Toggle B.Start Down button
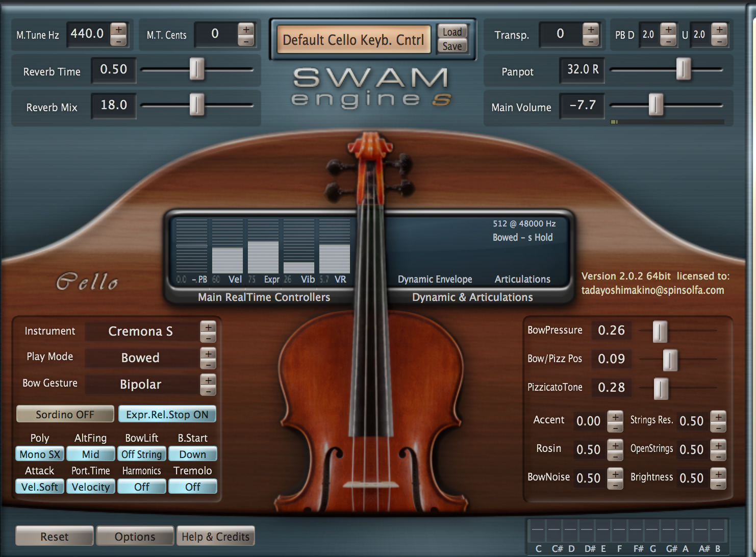Image resolution: width=756 pixels, height=557 pixels. pyautogui.click(x=193, y=454)
